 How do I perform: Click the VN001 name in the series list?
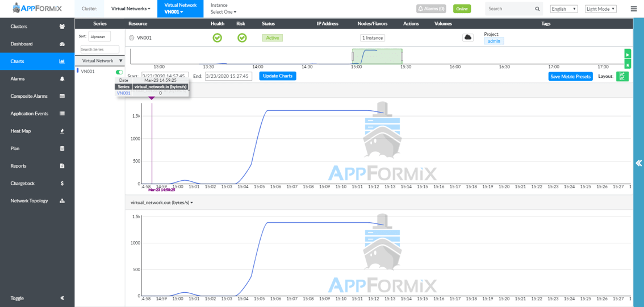pyautogui.click(x=87, y=72)
